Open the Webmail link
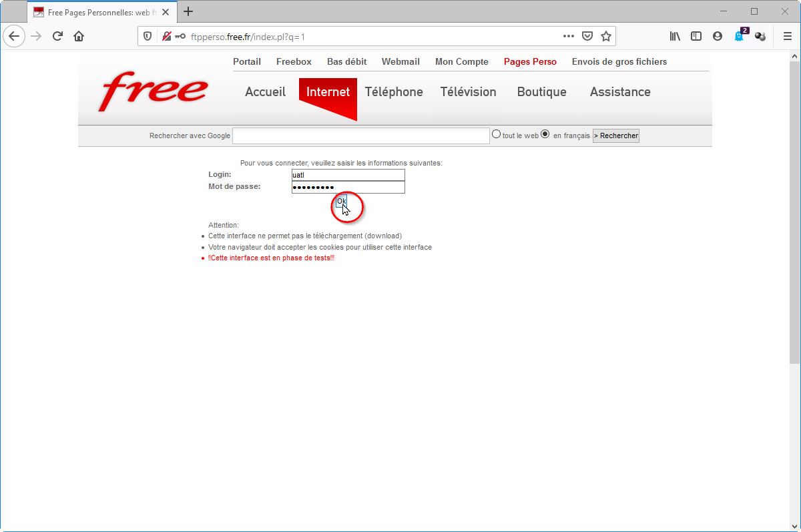This screenshot has height=532, width=801. (400, 61)
